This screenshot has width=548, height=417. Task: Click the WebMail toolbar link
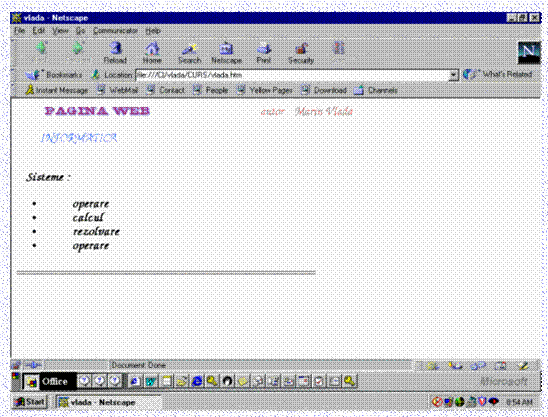click(117, 90)
